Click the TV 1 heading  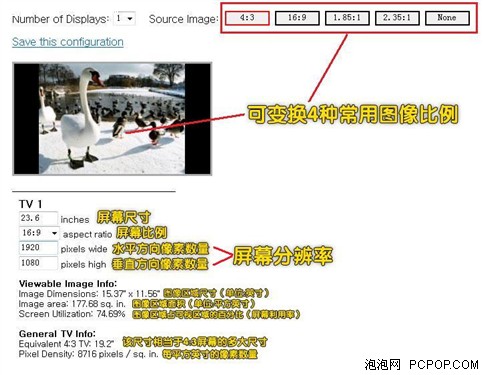30,204
